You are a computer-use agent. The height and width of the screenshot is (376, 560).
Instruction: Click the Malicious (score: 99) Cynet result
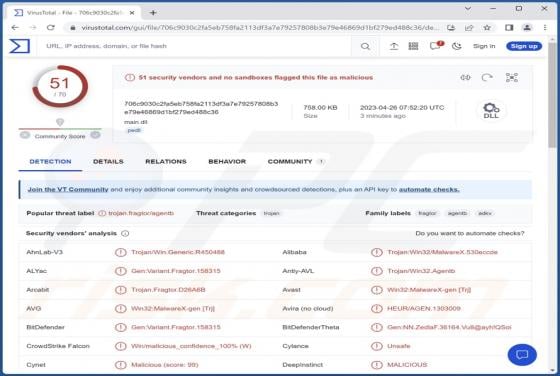click(x=165, y=365)
